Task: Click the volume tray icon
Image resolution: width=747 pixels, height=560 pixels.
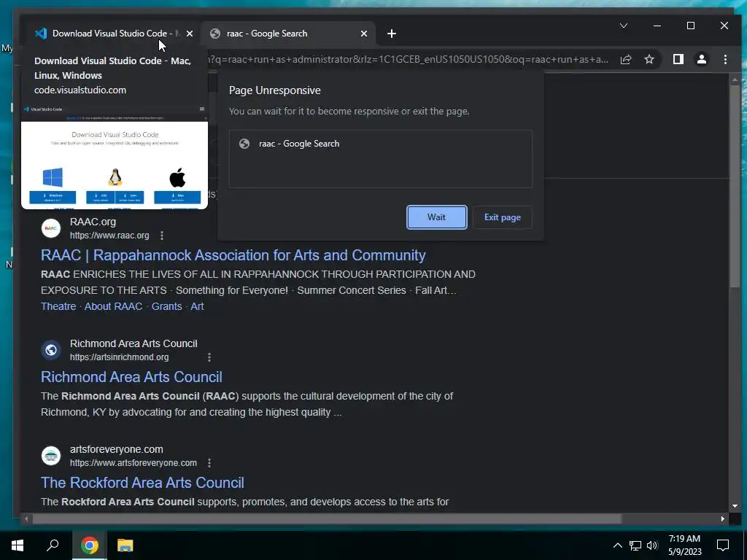Action: [652, 545]
